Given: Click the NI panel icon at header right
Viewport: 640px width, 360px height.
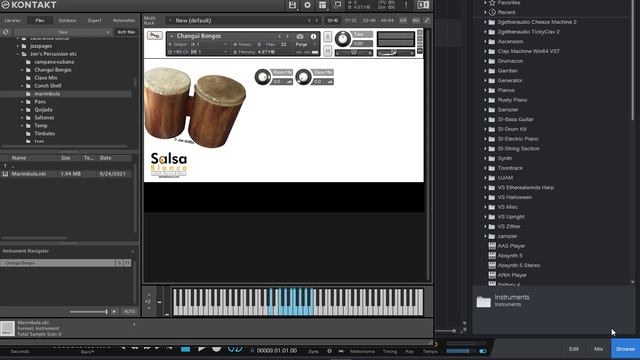Looking at the screenshot, I should (423, 5).
